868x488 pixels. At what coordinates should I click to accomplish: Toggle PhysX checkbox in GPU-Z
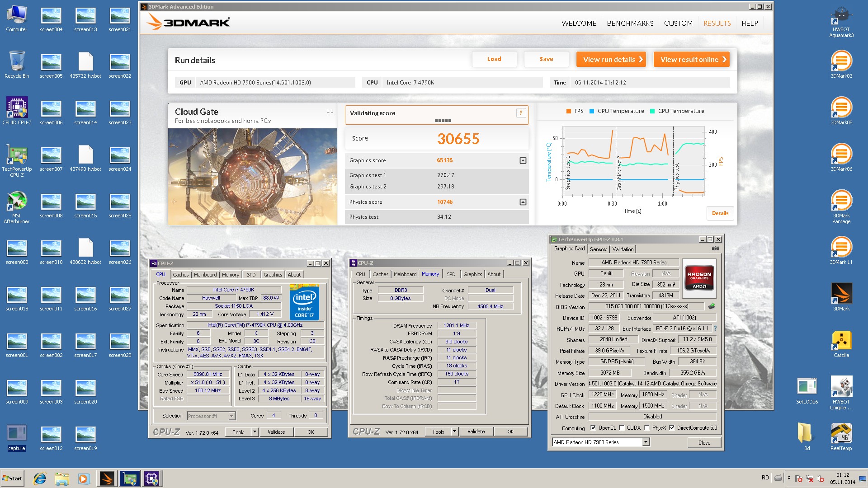647,428
